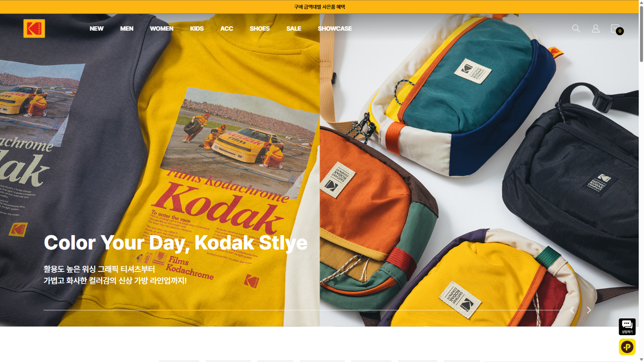
Task: Open the user account icon
Action: tap(596, 29)
